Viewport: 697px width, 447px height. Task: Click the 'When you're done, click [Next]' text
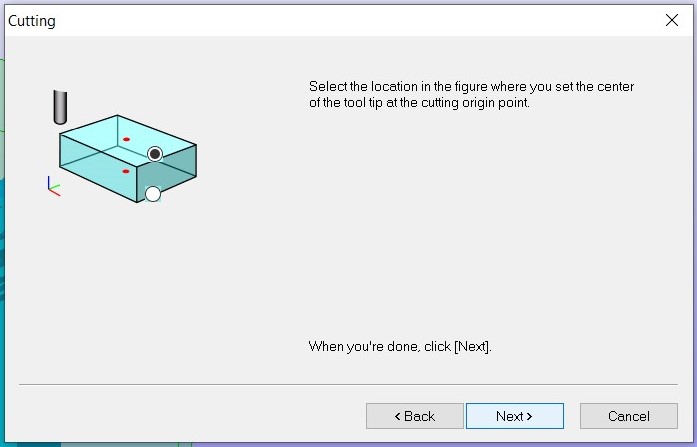point(400,346)
